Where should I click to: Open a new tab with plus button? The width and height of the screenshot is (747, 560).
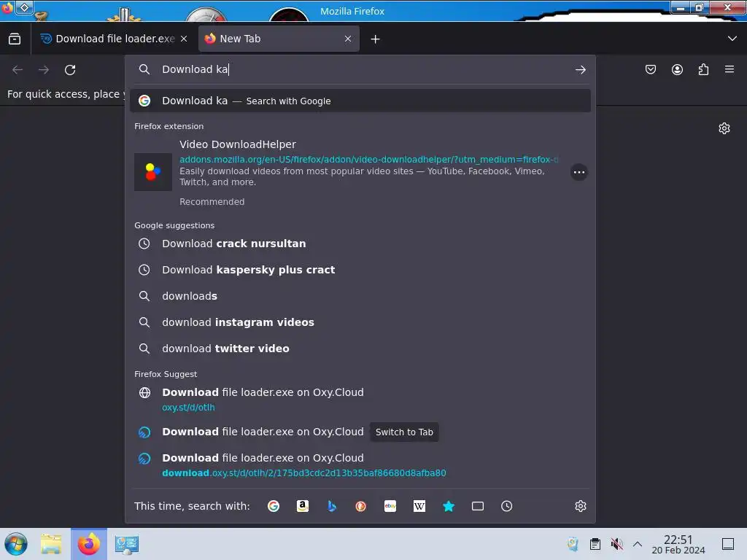click(x=376, y=39)
